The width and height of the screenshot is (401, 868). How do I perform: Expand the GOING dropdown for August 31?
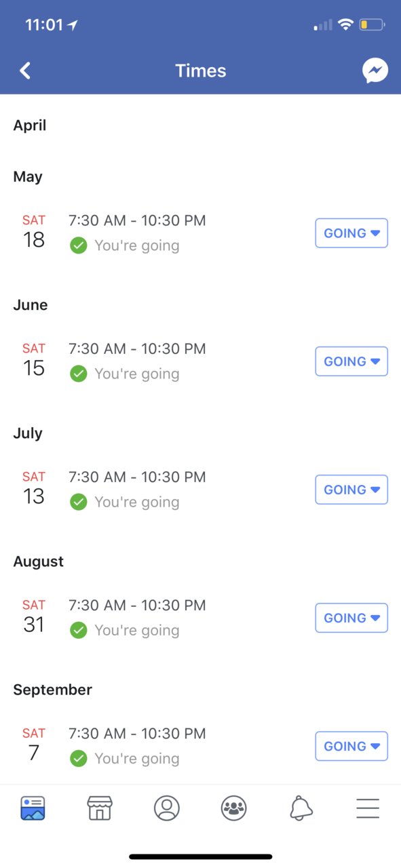(351, 618)
